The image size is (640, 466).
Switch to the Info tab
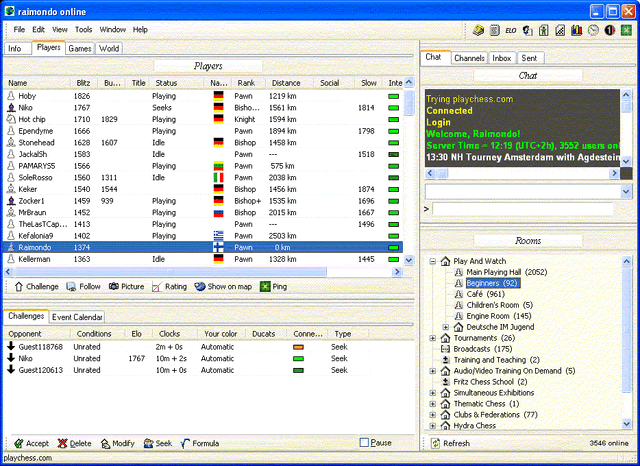15,49
